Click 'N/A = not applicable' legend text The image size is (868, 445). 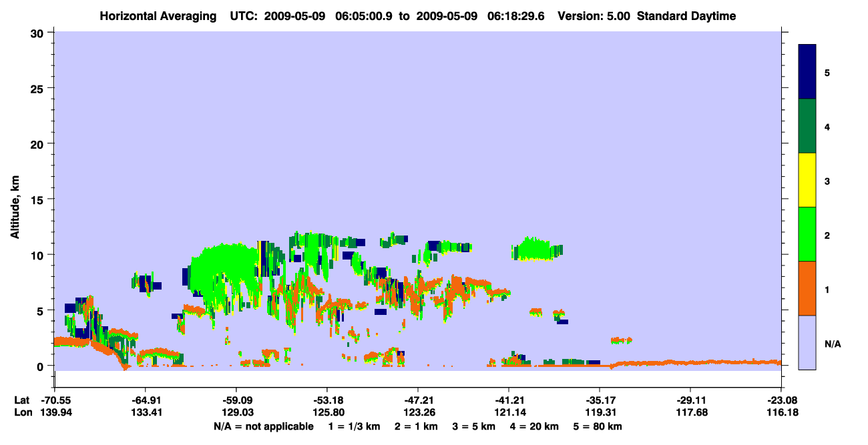click(263, 426)
